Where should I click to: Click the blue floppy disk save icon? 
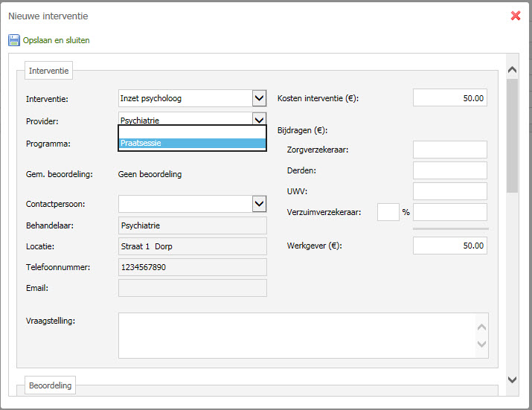click(14, 40)
